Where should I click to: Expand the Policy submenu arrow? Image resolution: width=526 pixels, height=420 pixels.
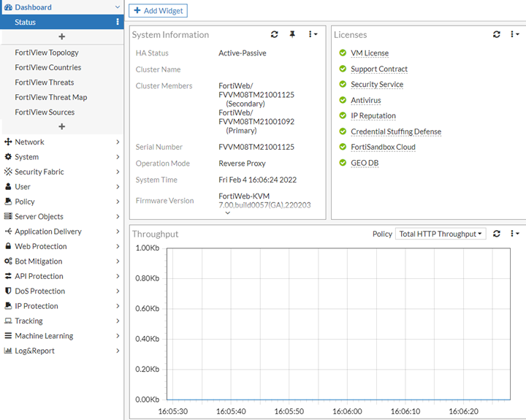pyautogui.click(x=118, y=202)
